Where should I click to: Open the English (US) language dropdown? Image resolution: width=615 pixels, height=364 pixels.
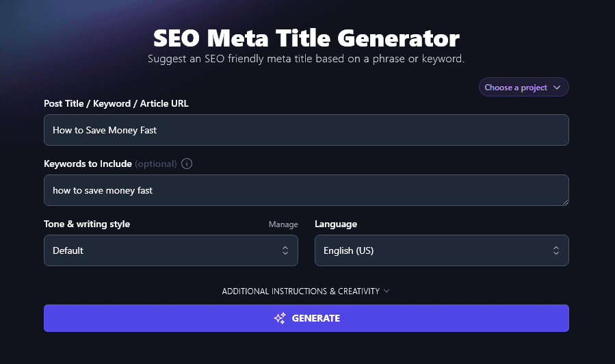point(441,250)
